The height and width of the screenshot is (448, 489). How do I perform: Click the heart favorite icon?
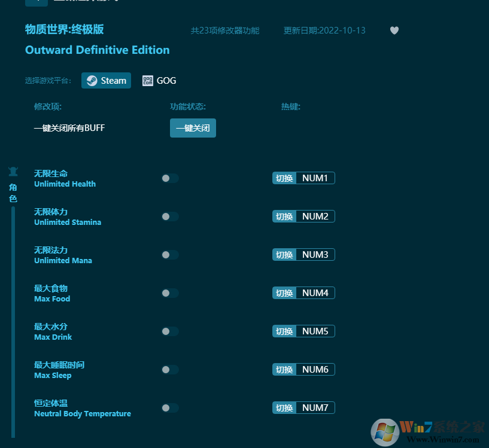pyautogui.click(x=394, y=31)
